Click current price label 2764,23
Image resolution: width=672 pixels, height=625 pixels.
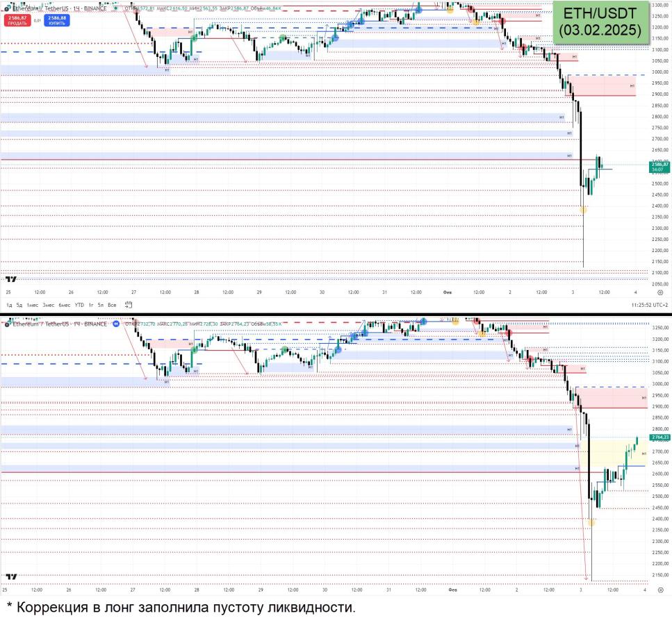[x=659, y=437]
